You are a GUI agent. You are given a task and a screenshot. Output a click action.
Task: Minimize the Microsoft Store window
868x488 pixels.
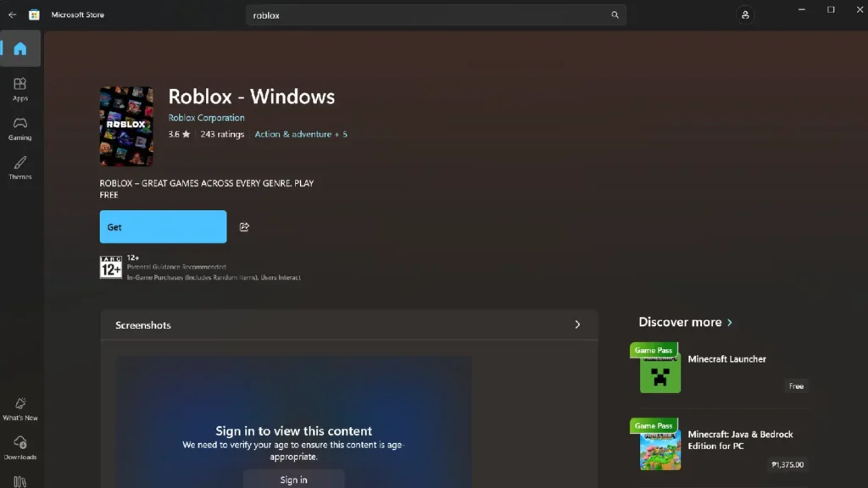[802, 9]
